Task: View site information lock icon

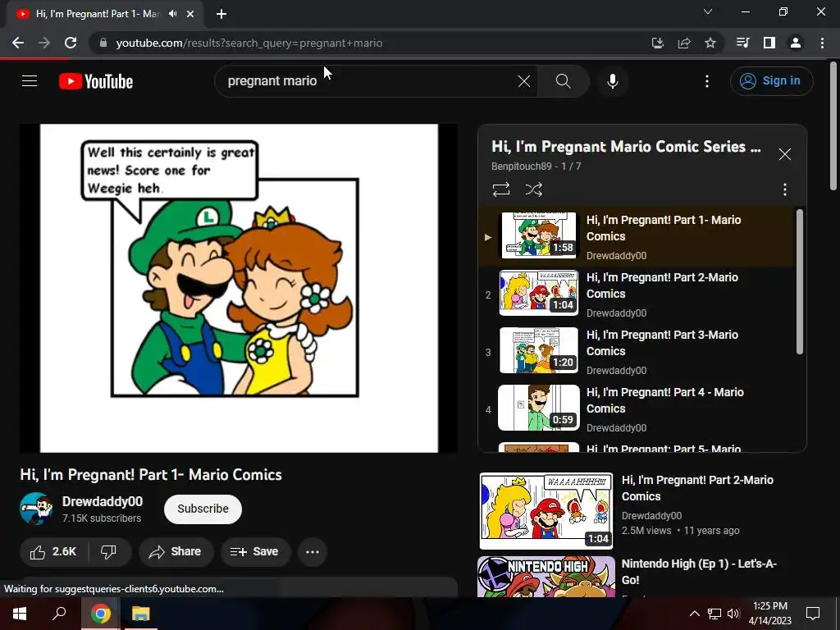Action: coord(103,43)
